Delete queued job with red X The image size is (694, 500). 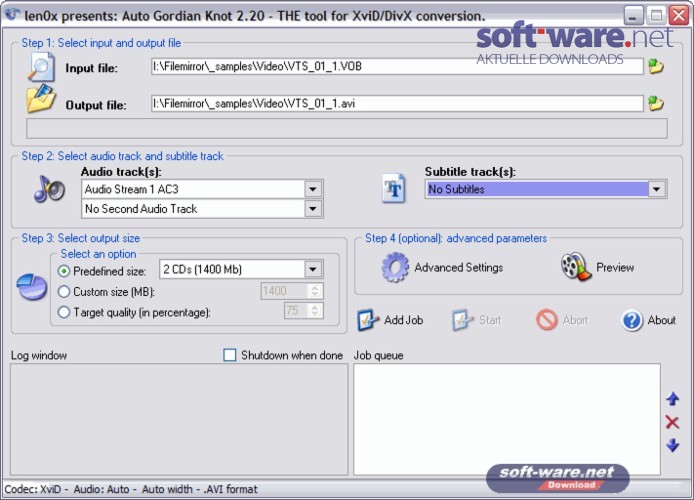coord(672,422)
